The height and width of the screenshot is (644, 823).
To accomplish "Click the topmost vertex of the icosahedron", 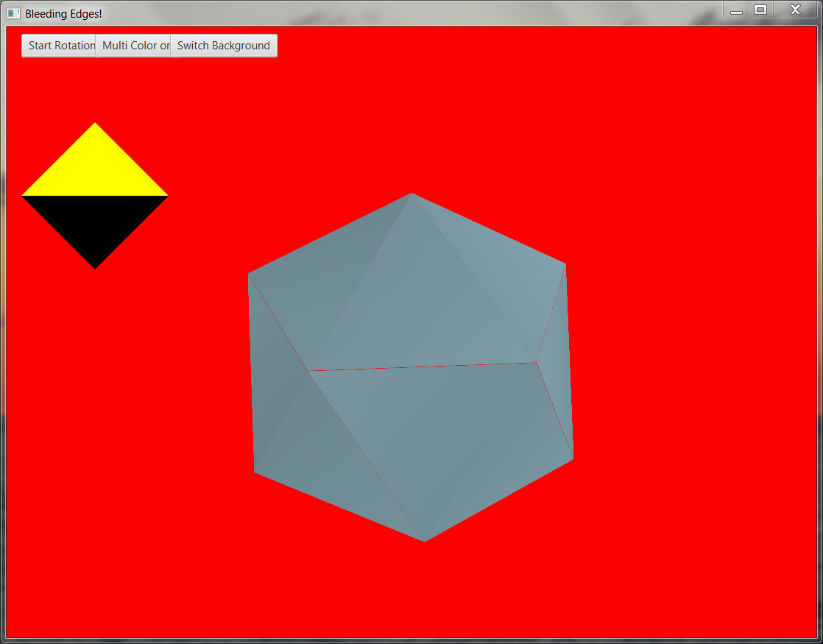I will coord(411,194).
